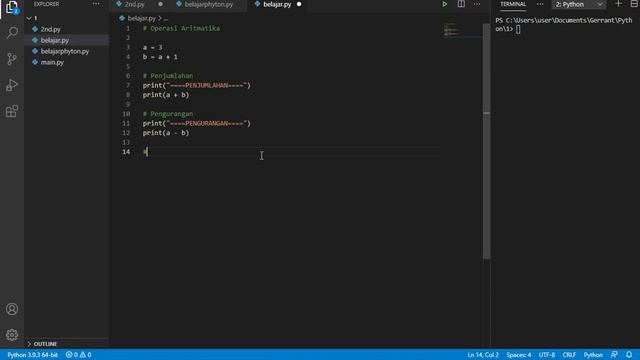Click the terminal prompt input
This screenshot has height=360, width=640.
[x=518, y=29]
